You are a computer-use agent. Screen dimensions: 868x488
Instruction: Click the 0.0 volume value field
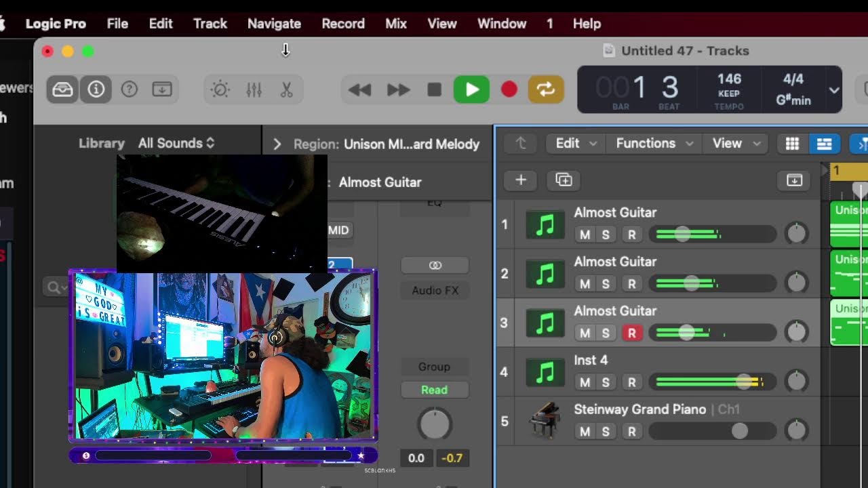[416, 458]
